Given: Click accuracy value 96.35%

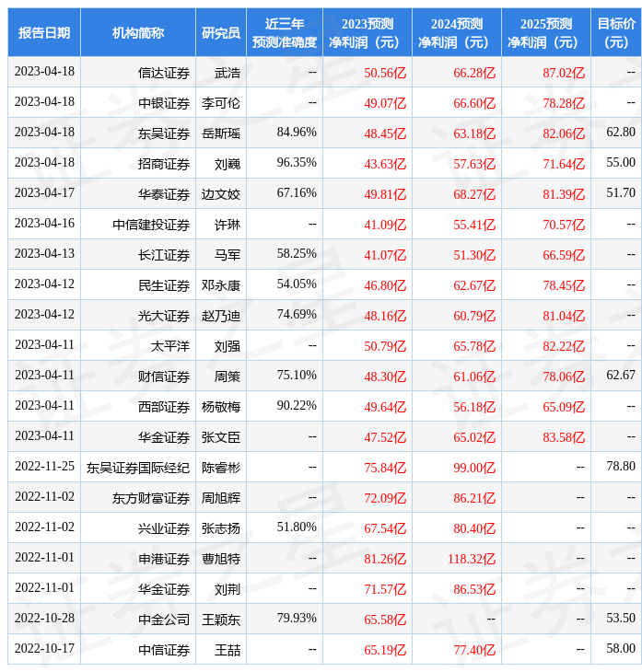Looking at the screenshot, I should click(x=297, y=162).
